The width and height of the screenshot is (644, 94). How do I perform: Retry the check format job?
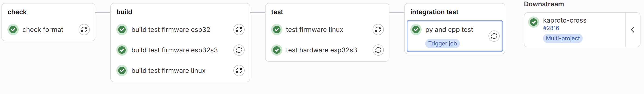click(84, 30)
